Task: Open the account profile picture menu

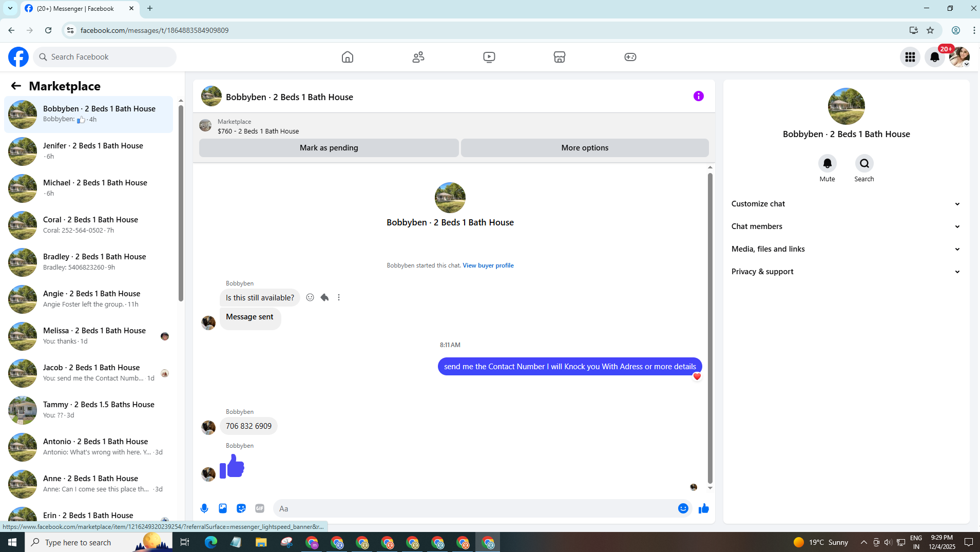Action: (x=959, y=57)
